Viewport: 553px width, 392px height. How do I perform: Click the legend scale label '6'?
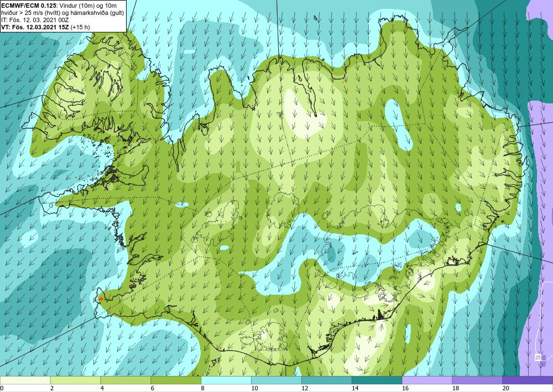point(153,389)
